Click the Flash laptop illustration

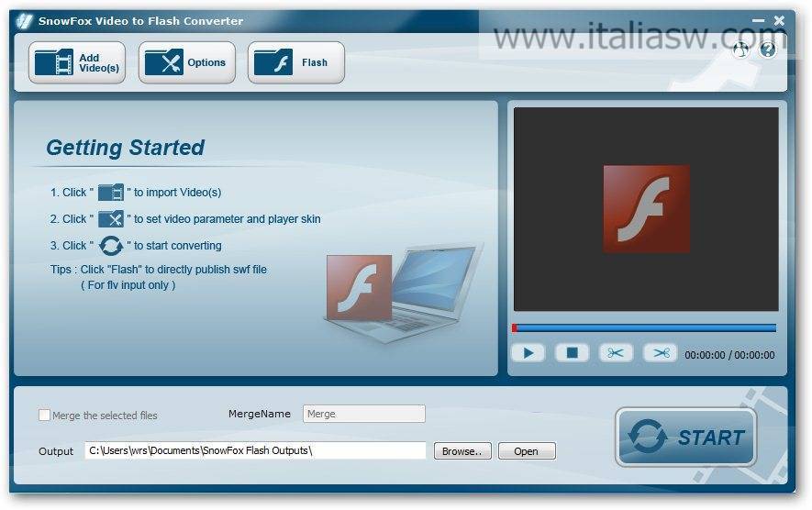(404, 293)
